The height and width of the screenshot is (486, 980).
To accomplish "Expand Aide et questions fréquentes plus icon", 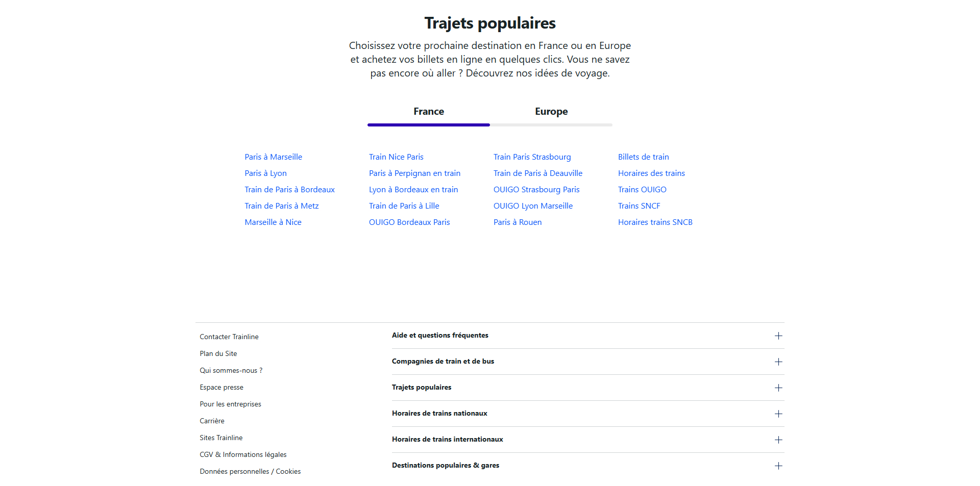I will tap(778, 336).
